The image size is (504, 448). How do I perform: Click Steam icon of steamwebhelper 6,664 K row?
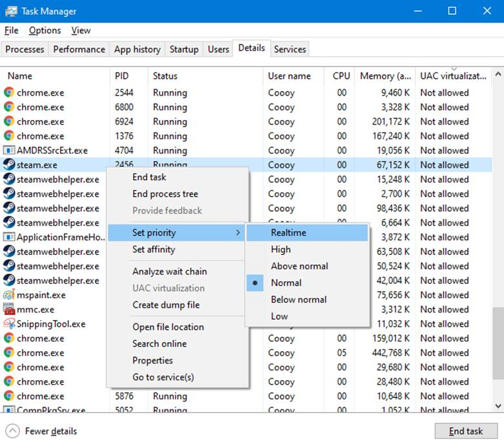tap(9, 223)
